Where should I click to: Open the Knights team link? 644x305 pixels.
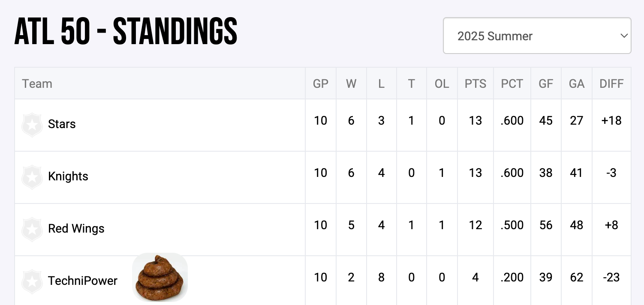point(68,176)
